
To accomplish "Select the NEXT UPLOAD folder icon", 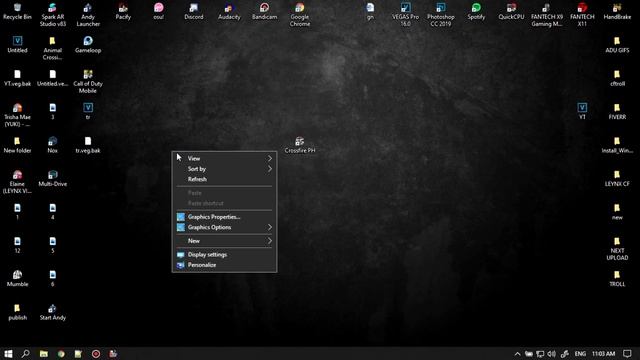I will coord(617,249).
